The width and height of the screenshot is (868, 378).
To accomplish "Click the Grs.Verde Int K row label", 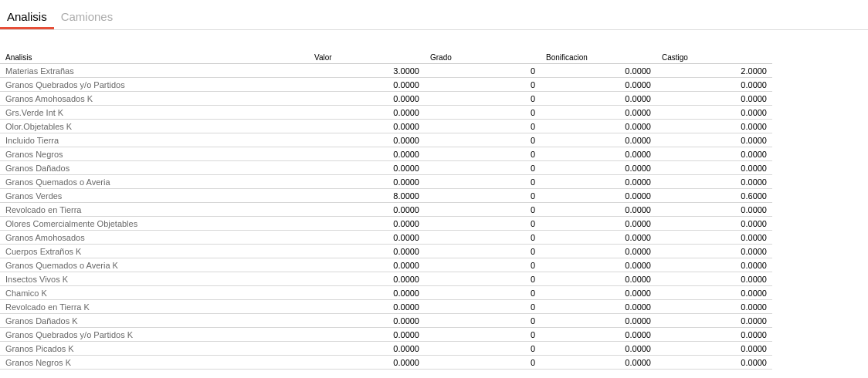I will point(34,113).
